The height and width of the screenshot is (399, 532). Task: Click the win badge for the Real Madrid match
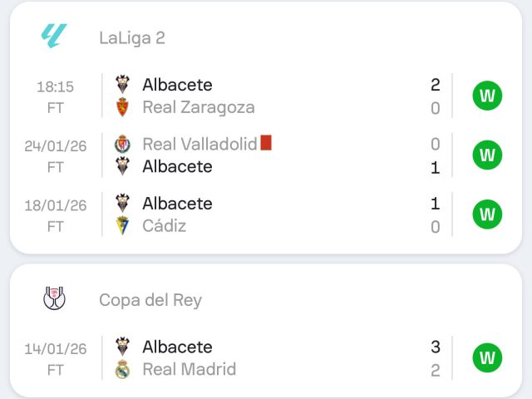487,358
